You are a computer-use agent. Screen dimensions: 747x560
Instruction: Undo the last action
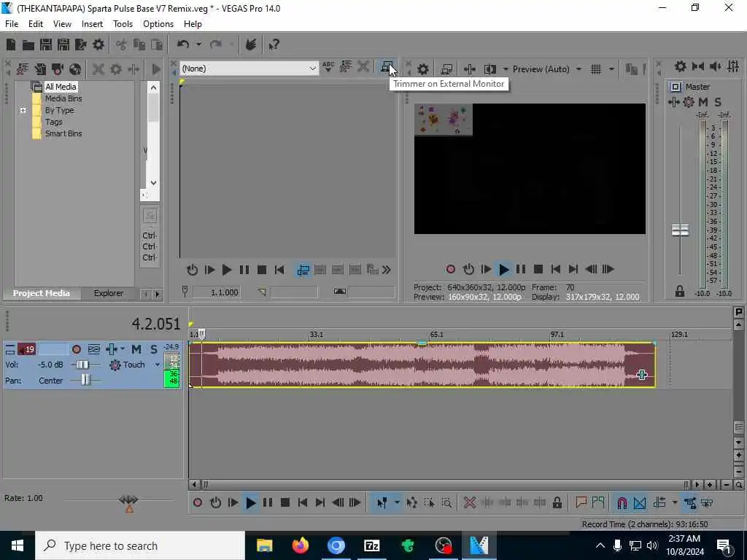tap(183, 44)
